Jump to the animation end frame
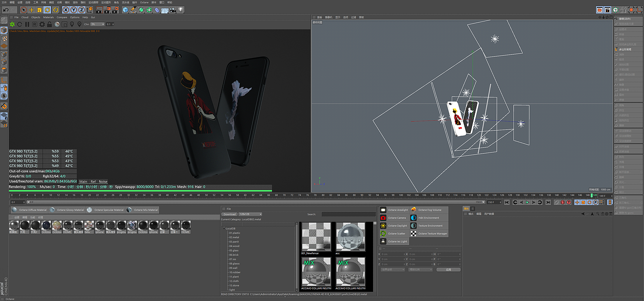 click(548, 203)
